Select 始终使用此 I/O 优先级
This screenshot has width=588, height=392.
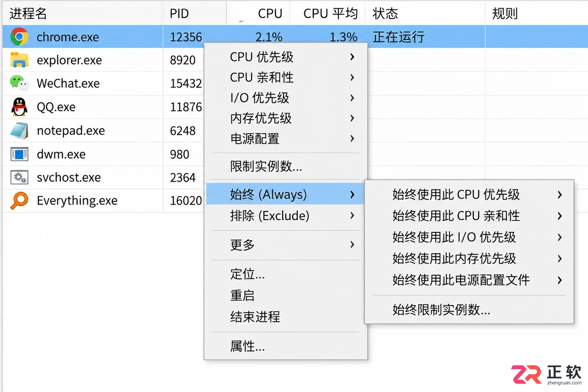tap(469, 237)
